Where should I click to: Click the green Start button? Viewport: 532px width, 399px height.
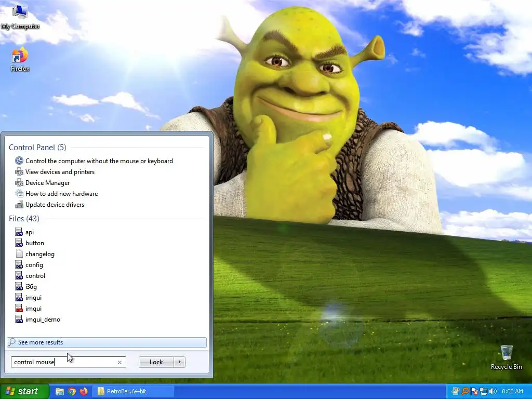(x=24, y=391)
